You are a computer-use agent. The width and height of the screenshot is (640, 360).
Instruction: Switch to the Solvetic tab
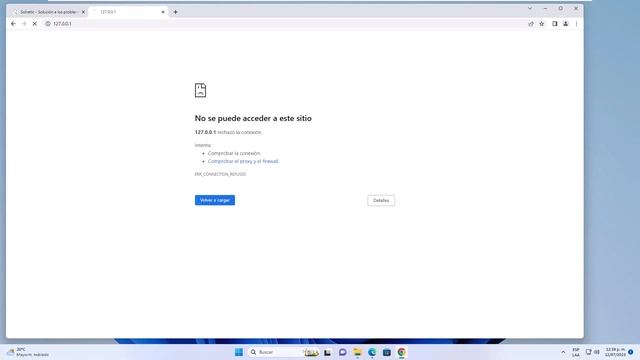tap(49, 12)
